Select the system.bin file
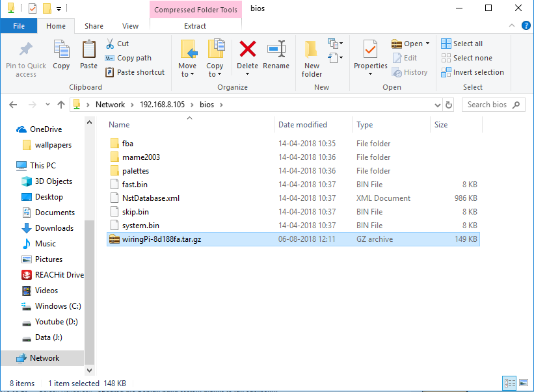The image size is (534, 392). click(293, 226)
